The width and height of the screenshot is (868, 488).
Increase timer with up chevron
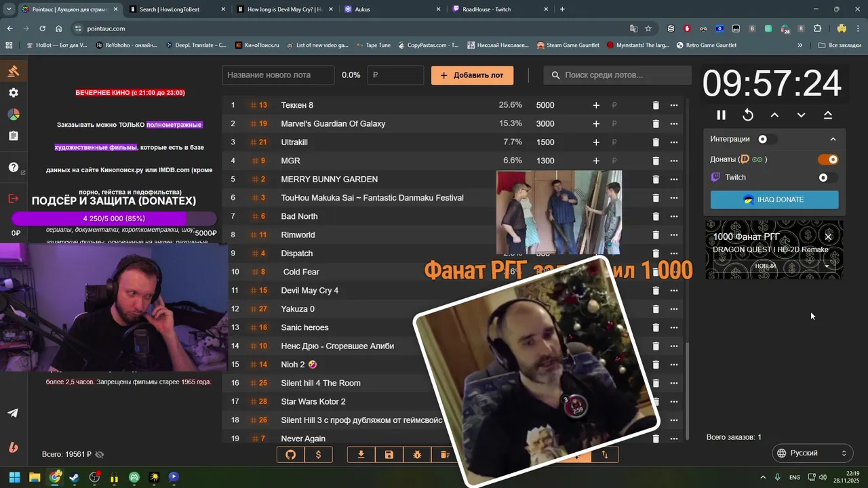tap(774, 115)
